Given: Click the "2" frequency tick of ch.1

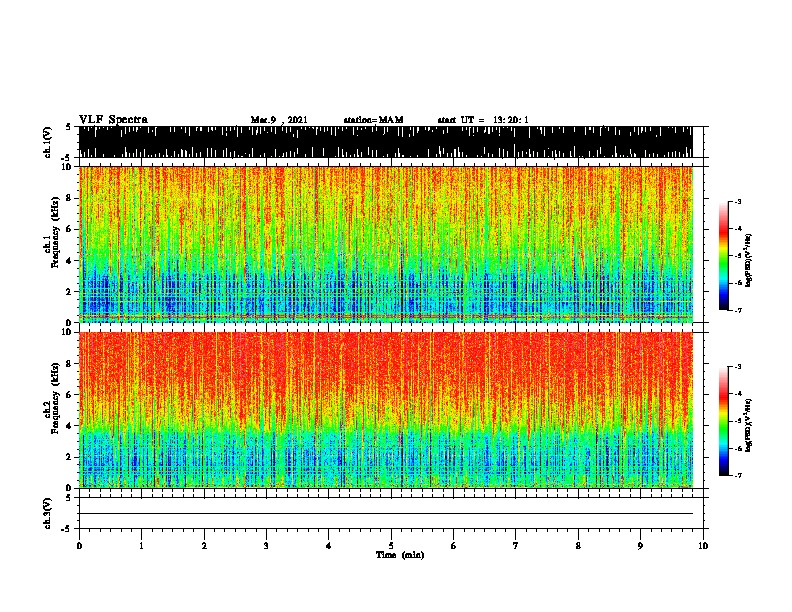Looking at the screenshot, I should click(70, 292).
